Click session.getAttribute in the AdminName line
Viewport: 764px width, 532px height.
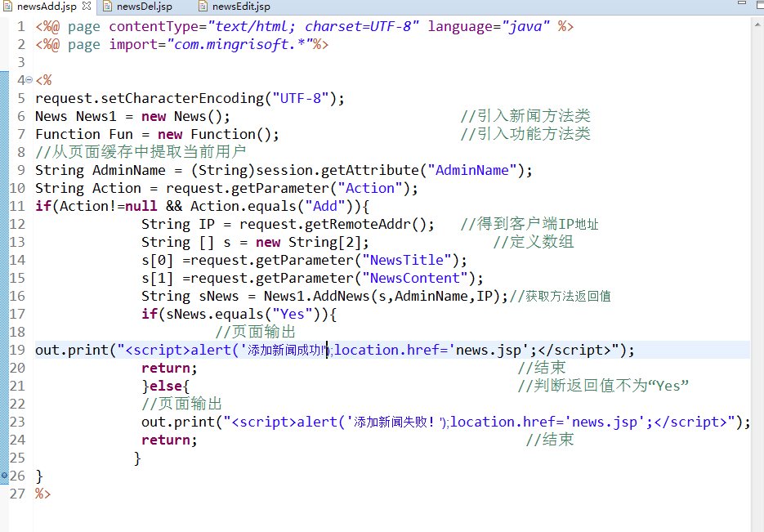pos(337,170)
